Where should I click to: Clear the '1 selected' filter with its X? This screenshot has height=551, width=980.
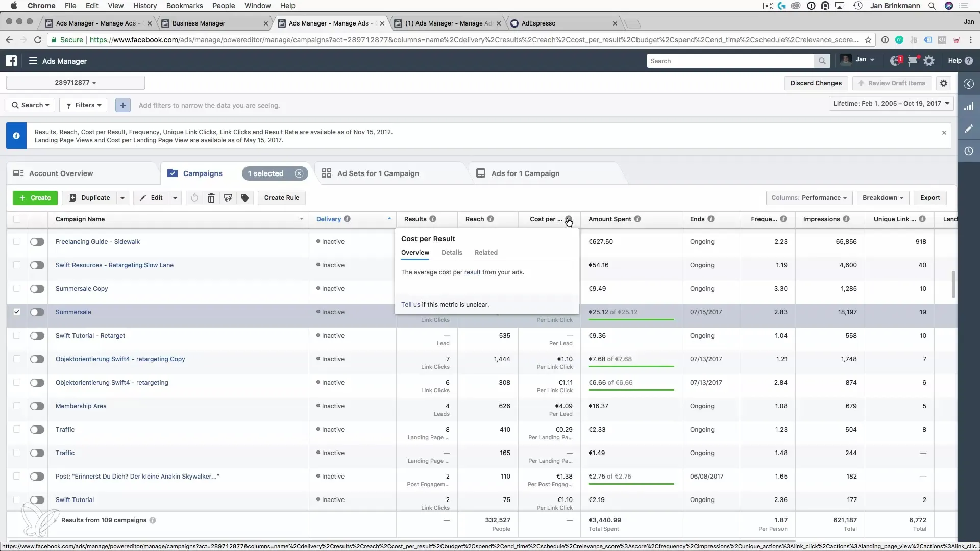299,173
